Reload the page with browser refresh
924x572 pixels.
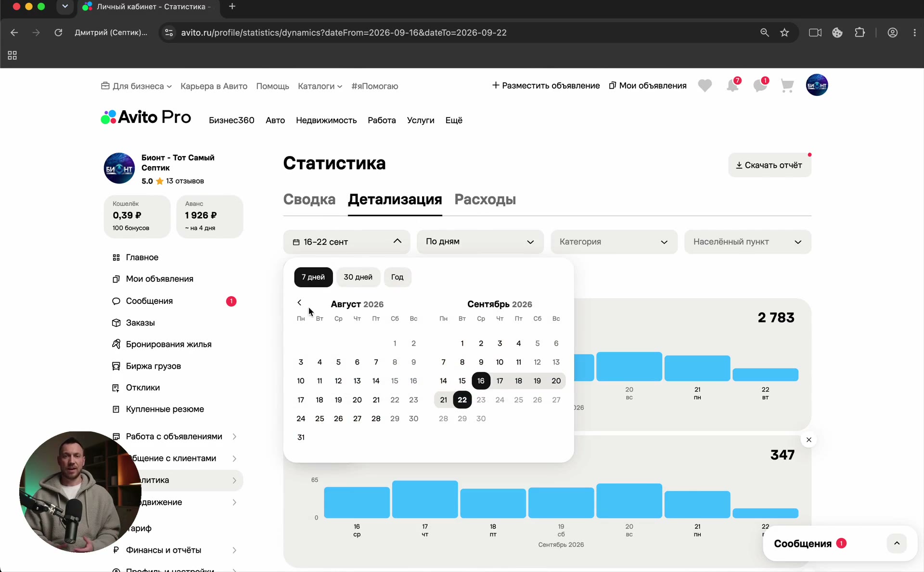click(x=58, y=33)
